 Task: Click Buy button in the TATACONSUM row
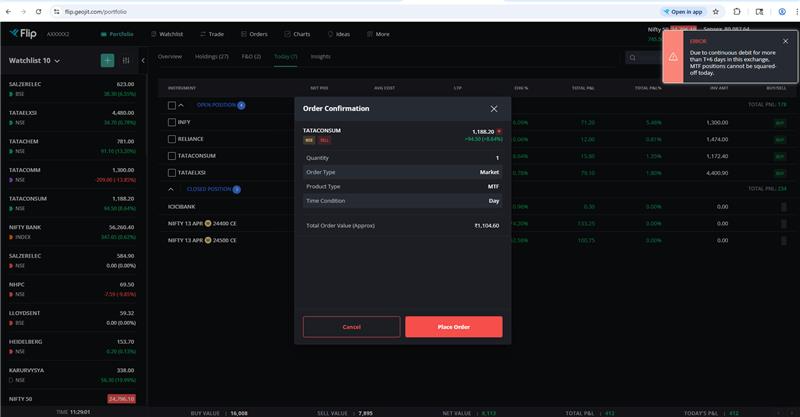780,156
